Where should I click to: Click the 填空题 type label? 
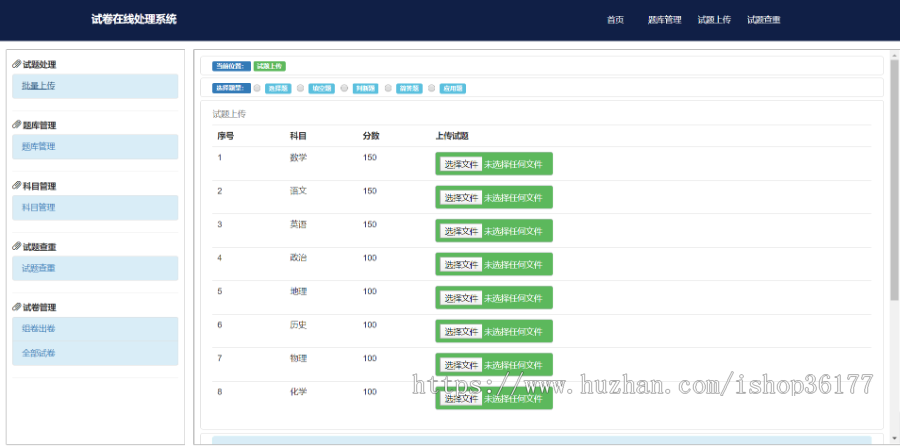[x=321, y=88]
